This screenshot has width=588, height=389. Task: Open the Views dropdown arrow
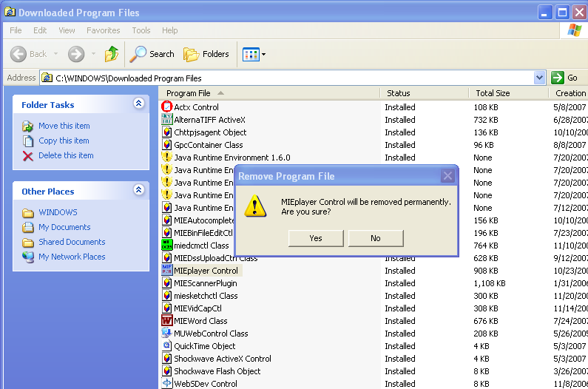[263, 54]
